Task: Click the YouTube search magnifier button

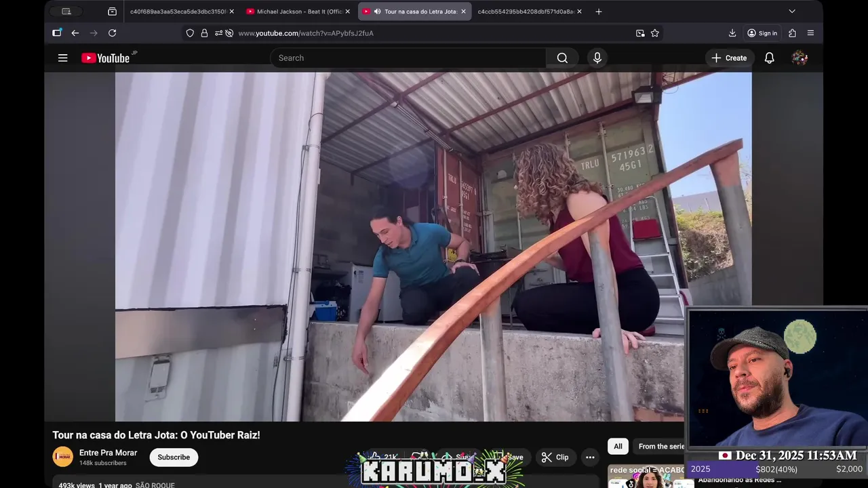Action: click(562, 58)
